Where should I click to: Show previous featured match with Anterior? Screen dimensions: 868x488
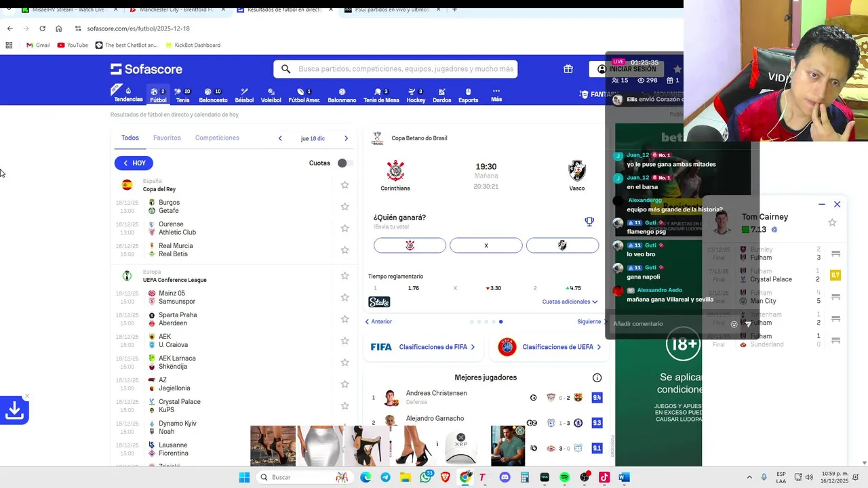pos(378,321)
